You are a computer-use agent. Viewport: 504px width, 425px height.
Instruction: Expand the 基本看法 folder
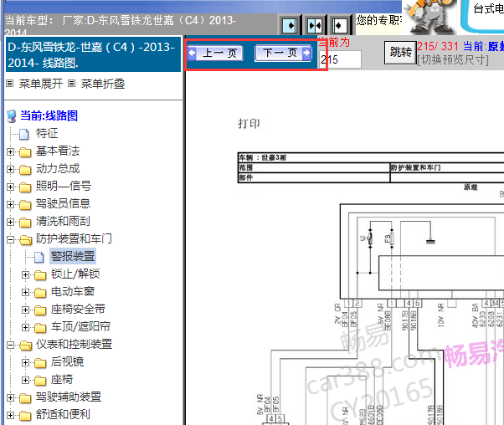10,151
